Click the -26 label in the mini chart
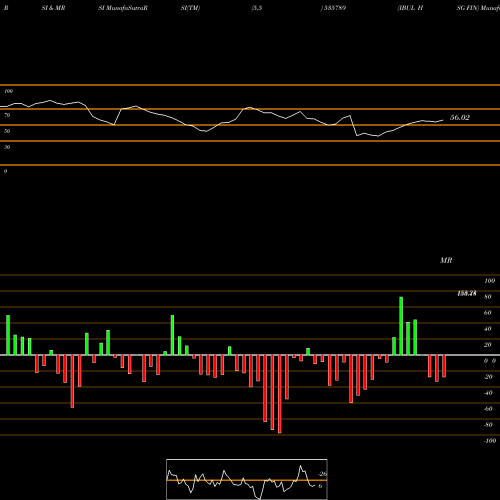This screenshot has width=500, height=500. 322,474
